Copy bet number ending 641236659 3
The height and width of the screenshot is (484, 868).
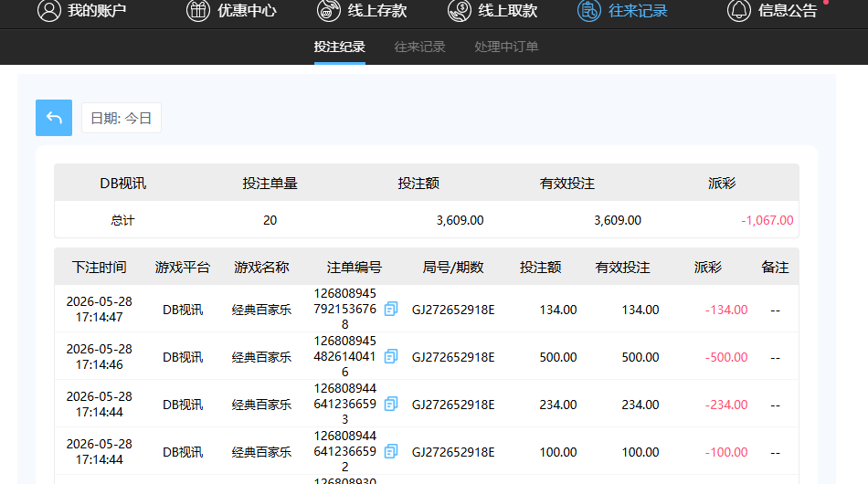391,404
